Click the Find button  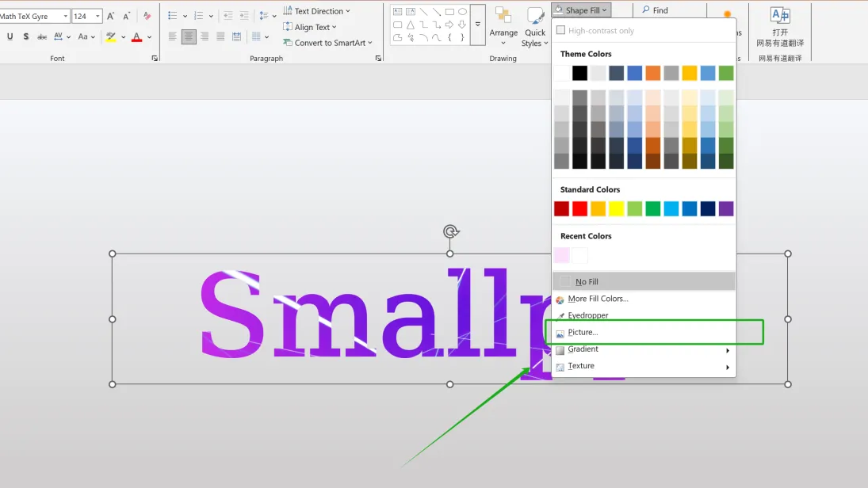655,10
